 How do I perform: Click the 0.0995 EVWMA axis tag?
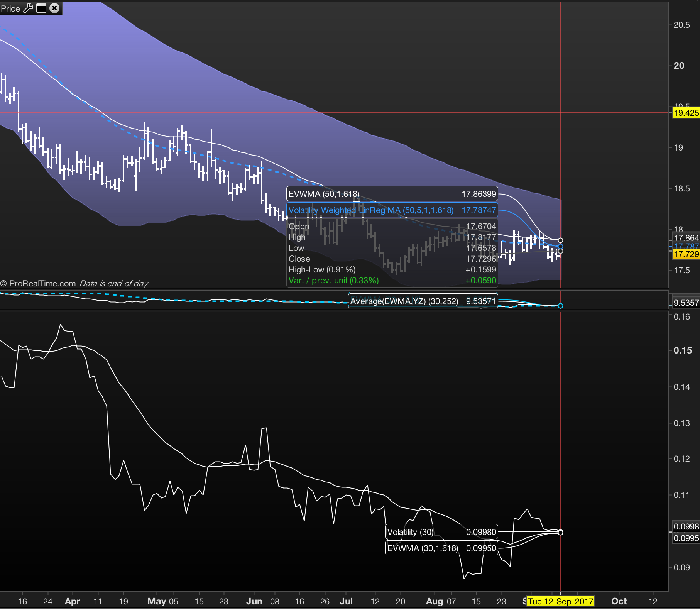click(x=686, y=538)
